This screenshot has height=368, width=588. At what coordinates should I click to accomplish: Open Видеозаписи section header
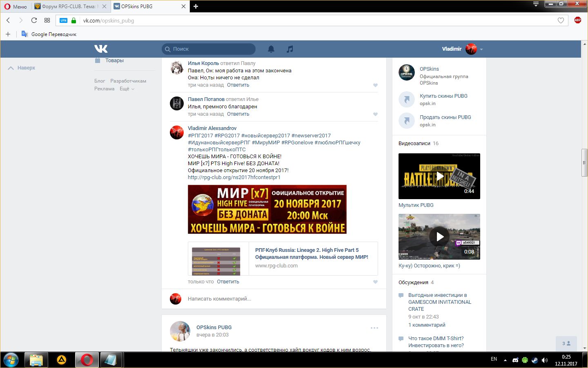414,144
